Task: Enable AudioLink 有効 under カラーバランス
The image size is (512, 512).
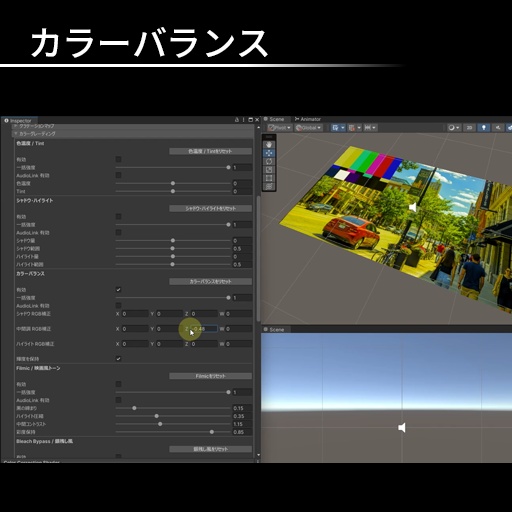Action: 118,305
